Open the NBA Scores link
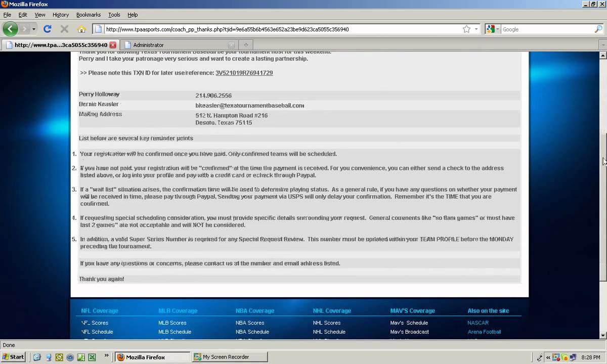Image resolution: width=607 pixels, height=364 pixels. (250, 323)
